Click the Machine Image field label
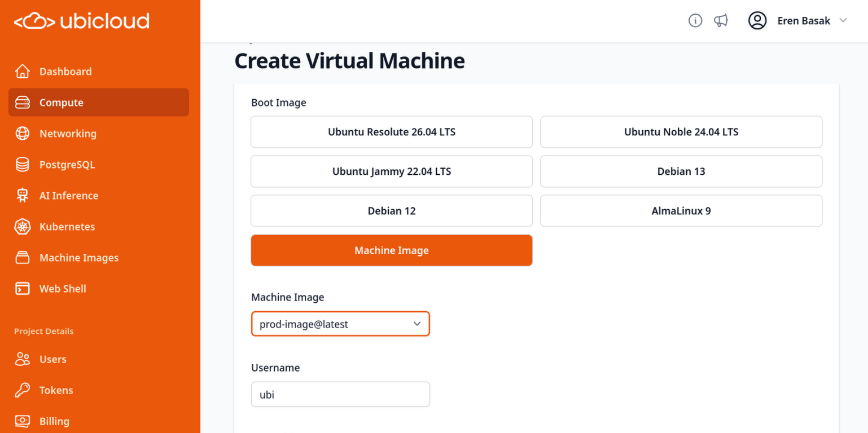Image resolution: width=868 pixels, height=433 pixels. click(288, 297)
